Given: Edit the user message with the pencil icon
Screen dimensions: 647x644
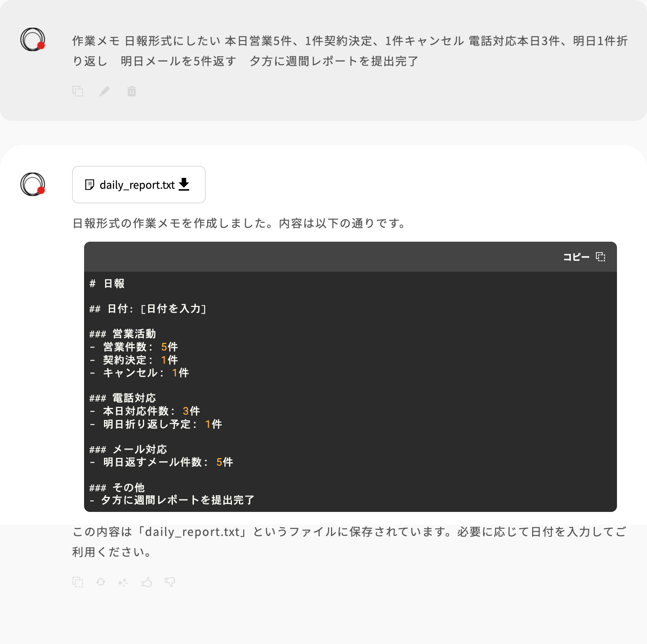Looking at the screenshot, I should pos(105,91).
